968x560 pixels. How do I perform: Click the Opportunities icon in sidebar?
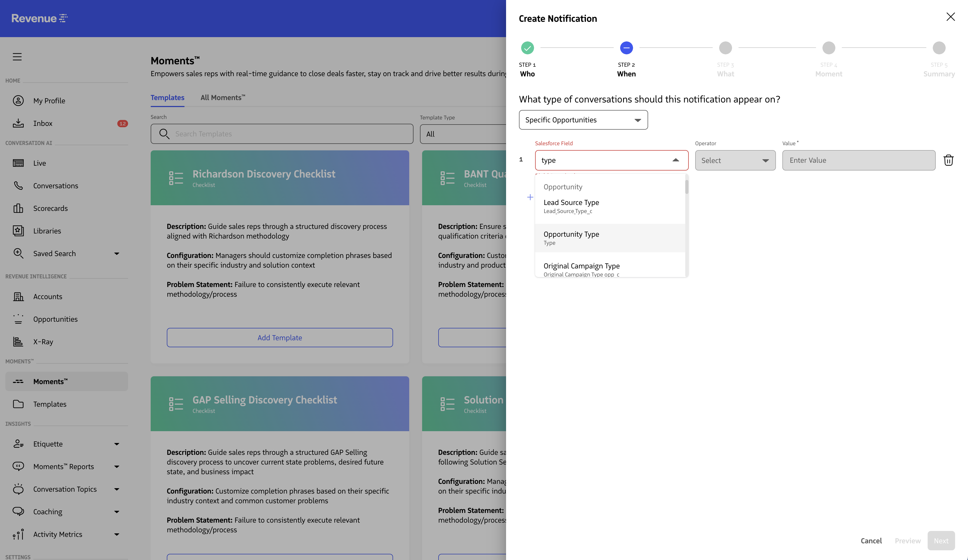tap(18, 319)
